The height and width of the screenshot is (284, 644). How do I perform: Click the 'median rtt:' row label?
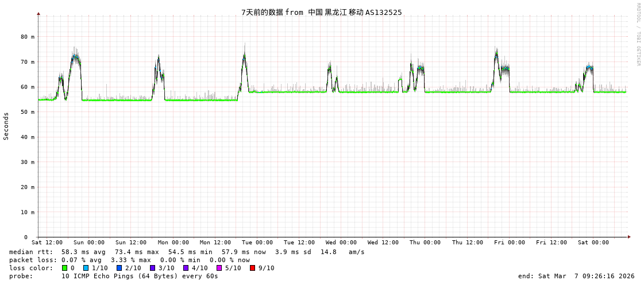tap(31, 252)
